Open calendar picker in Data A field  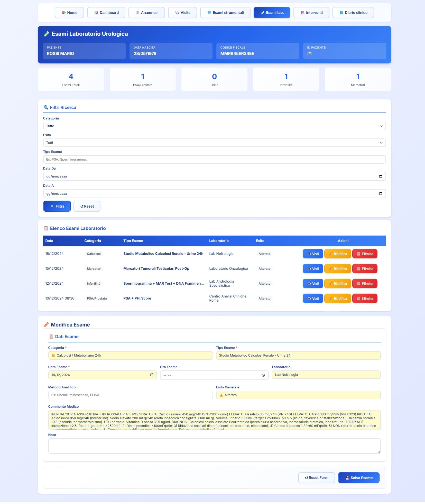pyautogui.click(x=380, y=193)
